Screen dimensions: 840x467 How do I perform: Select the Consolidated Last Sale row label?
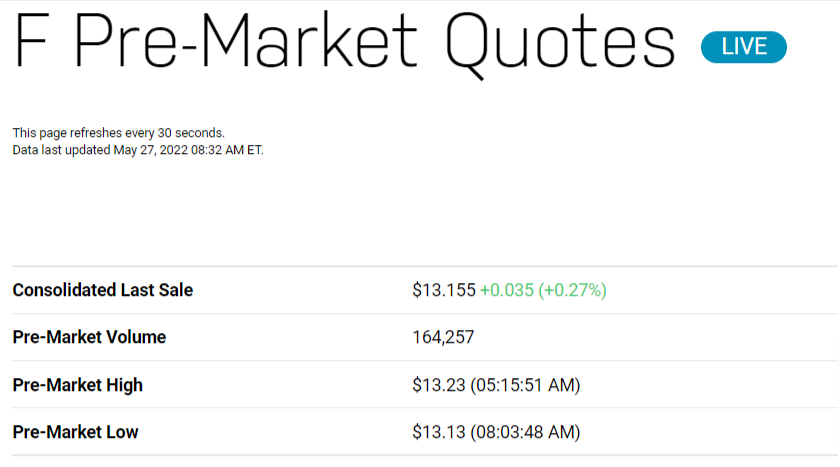pos(103,290)
